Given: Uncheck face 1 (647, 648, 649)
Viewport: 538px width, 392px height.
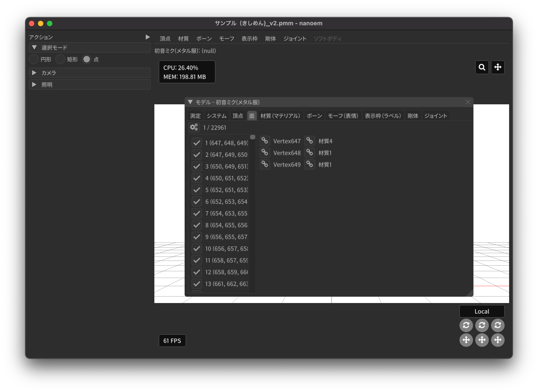Looking at the screenshot, I should [197, 143].
